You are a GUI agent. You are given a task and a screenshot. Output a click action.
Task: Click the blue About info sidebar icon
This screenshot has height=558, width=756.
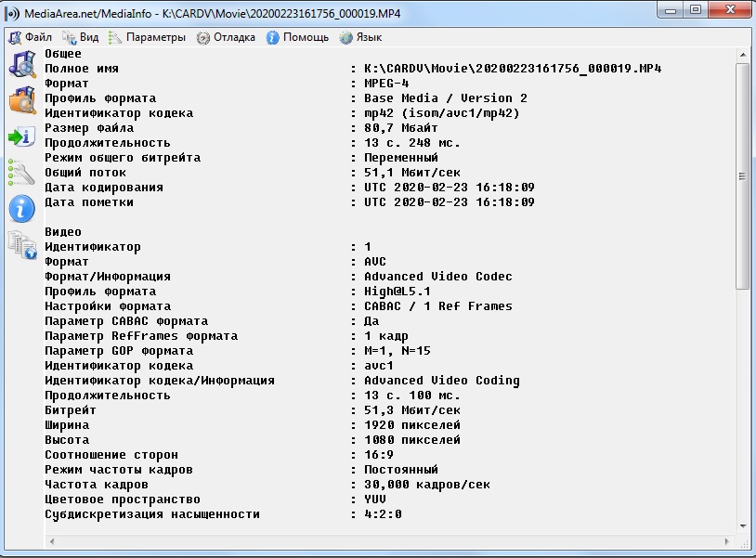[21, 208]
